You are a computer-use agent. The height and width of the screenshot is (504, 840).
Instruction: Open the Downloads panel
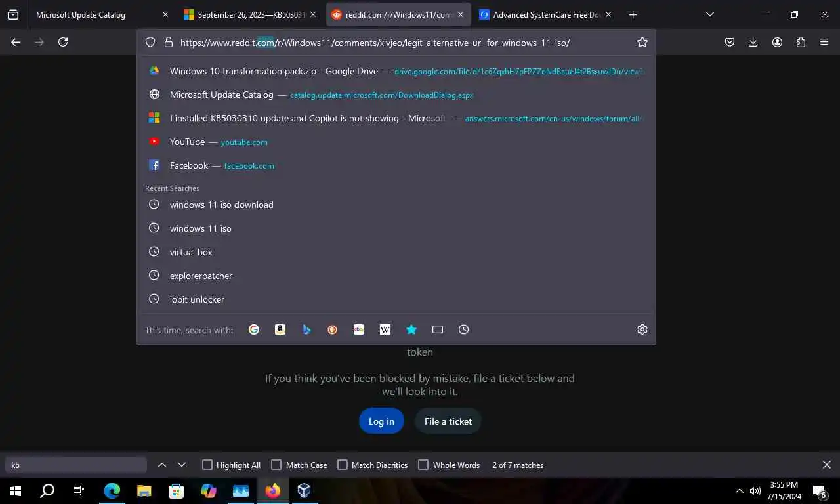point(753,42)
